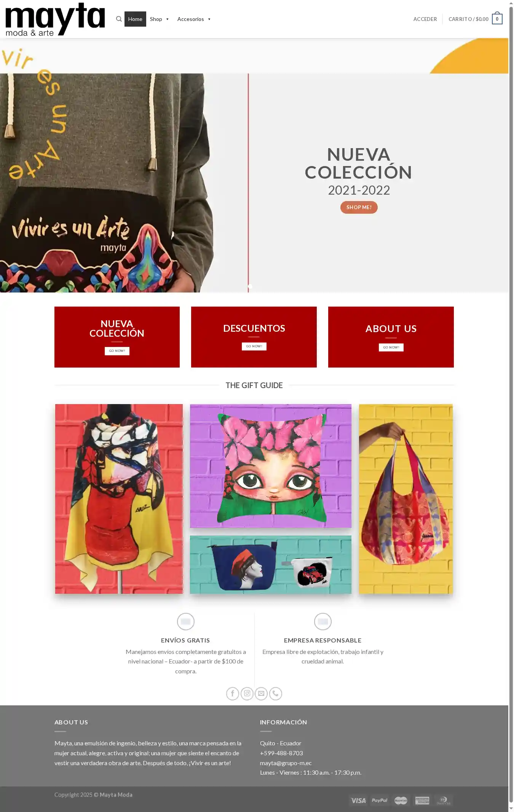
Task: Open the pink flower pillow thumbnail
Action: [x=271, y=466]
